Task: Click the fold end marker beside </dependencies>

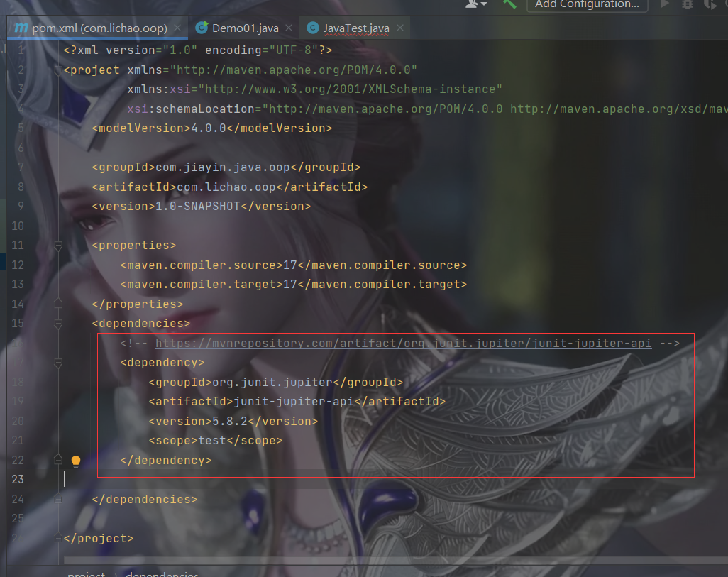Action: coord(58,499)
